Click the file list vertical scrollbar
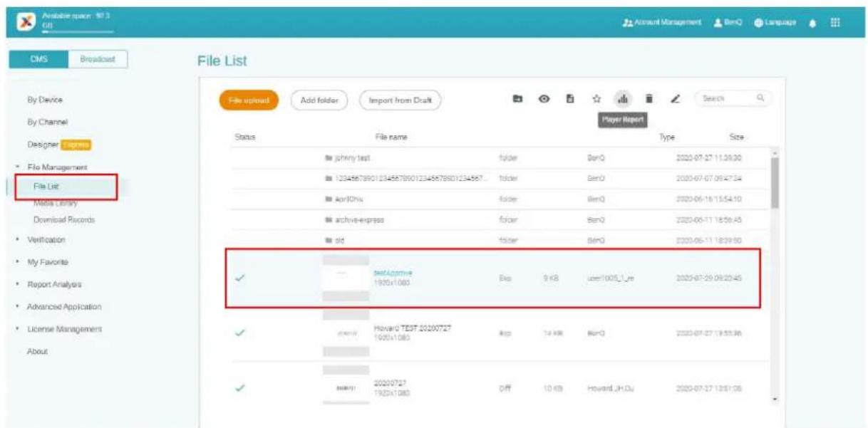 tap(775, 182)
